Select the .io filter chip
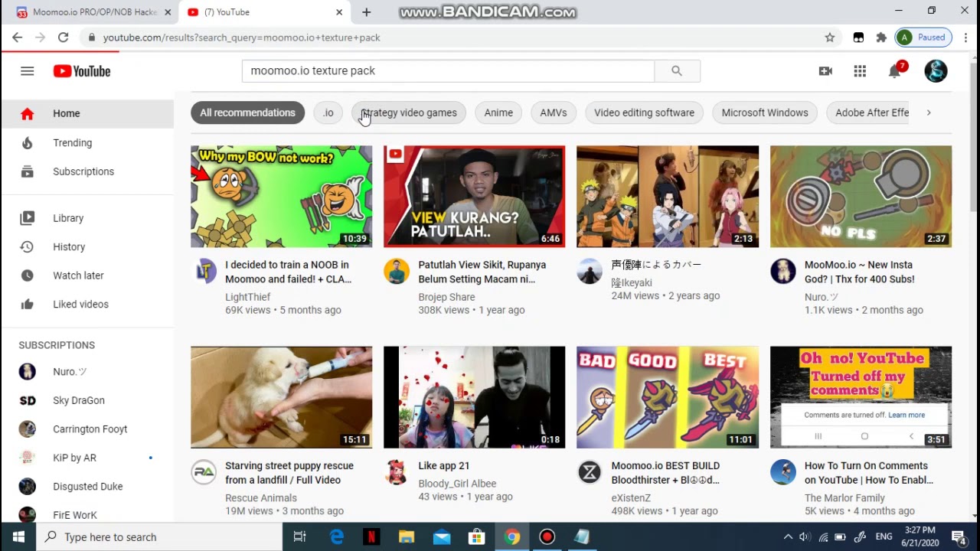 [x=328, y=112]
